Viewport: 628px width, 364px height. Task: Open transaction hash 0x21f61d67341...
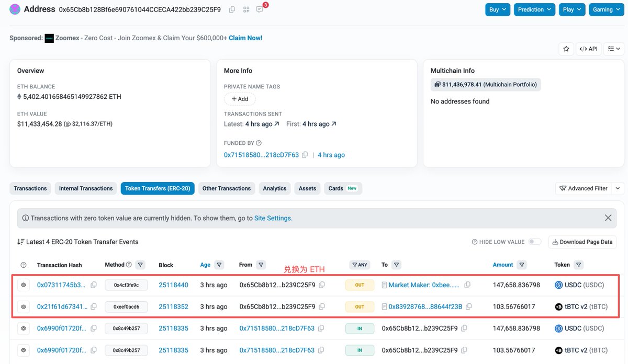pos(62,306)
